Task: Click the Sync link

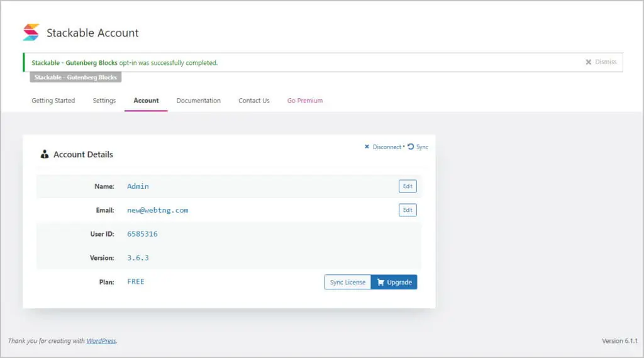Action: click(x=422, y=147)
